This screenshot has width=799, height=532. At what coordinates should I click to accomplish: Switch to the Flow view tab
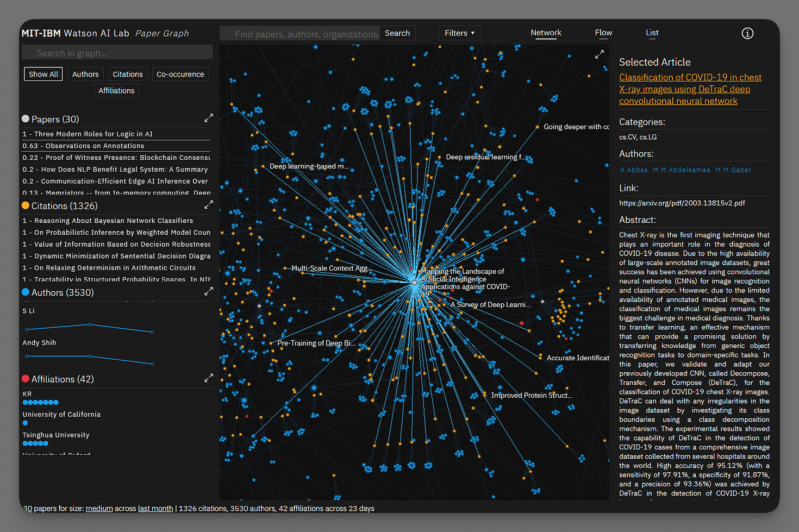(x=603, y=33)
